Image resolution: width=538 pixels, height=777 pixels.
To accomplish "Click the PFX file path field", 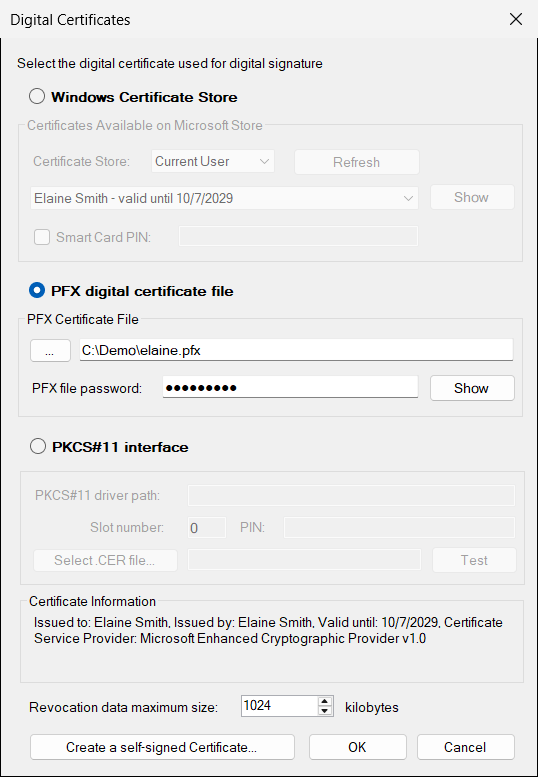I will point(296,350).
